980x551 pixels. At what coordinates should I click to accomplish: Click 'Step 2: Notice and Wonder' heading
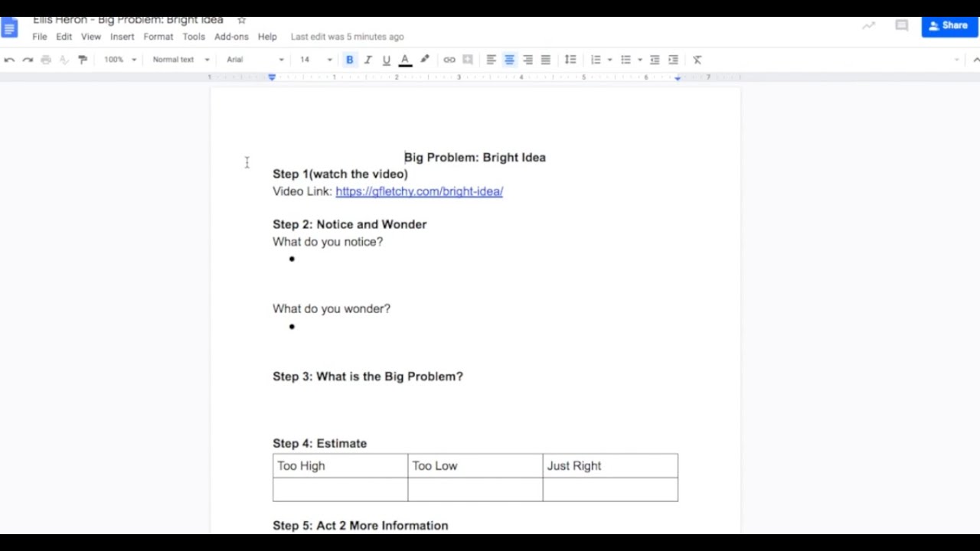click(349, 225)
